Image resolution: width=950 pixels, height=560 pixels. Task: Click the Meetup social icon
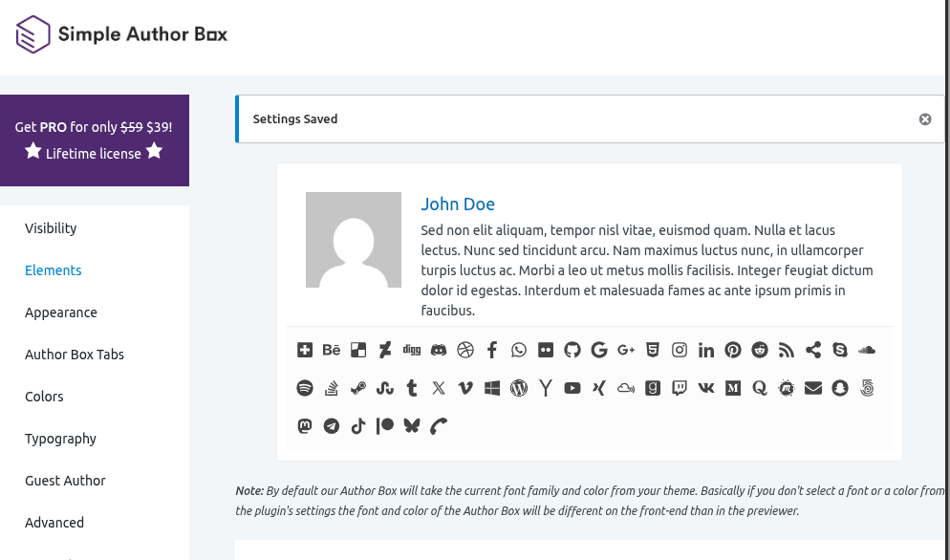(x=787, y=388)
